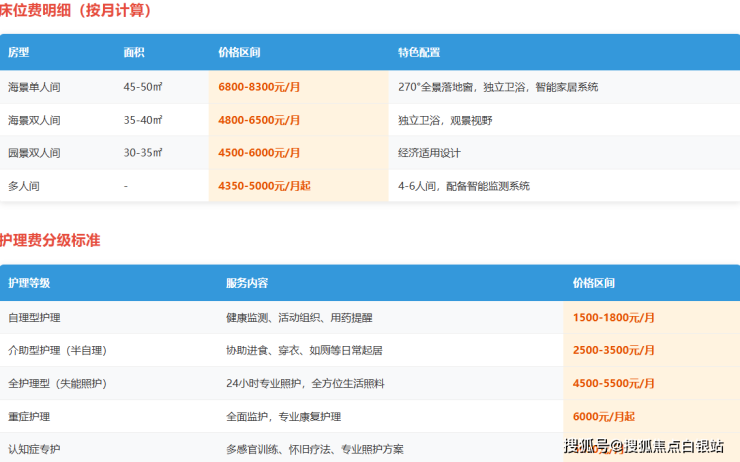740x462 pixels.
Task: Click the 园景双人间 row label
Action: click(34, 153)
